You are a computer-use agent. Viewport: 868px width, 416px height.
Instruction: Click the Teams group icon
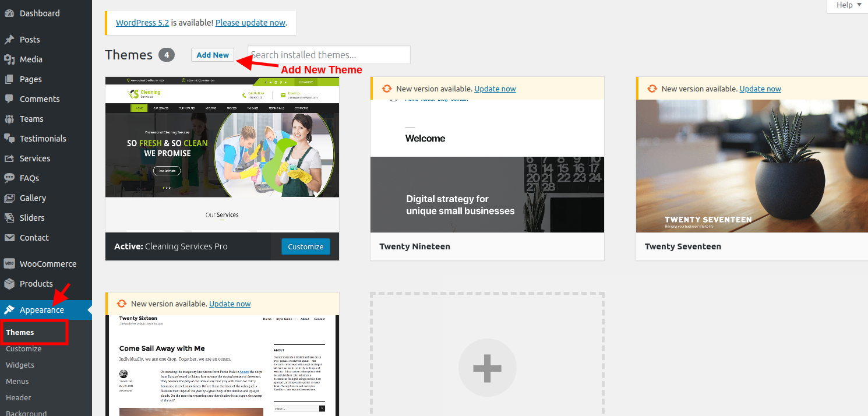pyautogui.click(x=9, y=119)
